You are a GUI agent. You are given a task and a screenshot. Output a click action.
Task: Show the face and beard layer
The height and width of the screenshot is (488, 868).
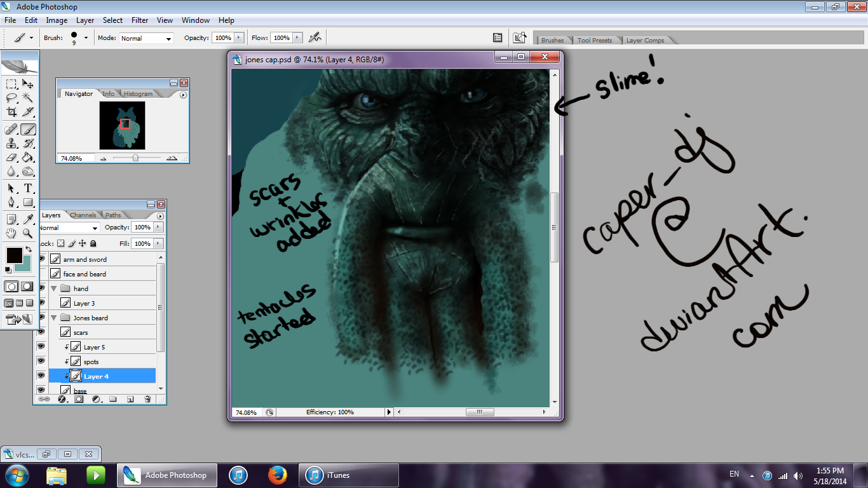click(x=41, y=274)
